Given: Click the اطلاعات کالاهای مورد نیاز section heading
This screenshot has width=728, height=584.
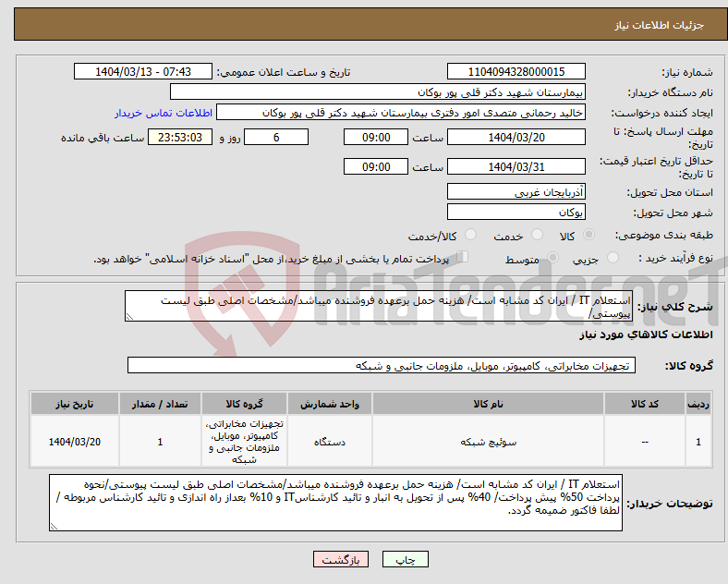Looking at the screenshot, I should [x=646, y=335].
